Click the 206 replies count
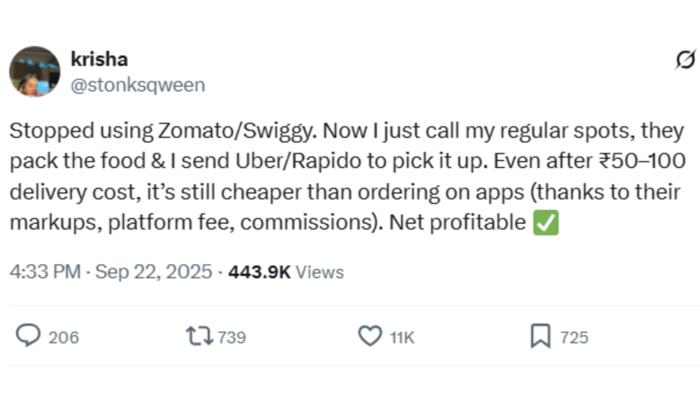This screenshot has height=394, width=700. [x=64, y=337]
